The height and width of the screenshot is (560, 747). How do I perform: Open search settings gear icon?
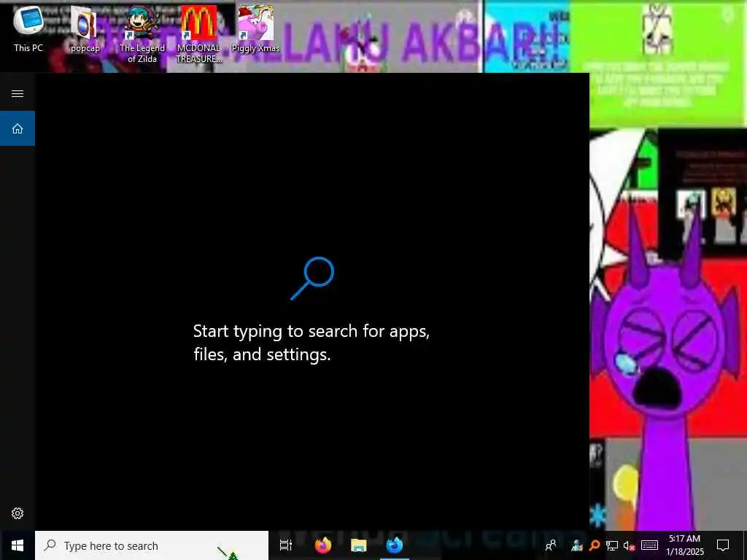(18, 513)
